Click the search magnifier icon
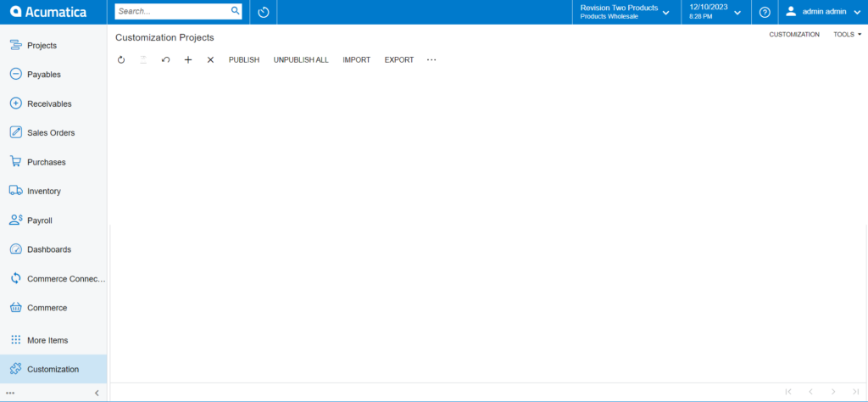The width and height of the screenshot is (868, 402). pos(236,11)
